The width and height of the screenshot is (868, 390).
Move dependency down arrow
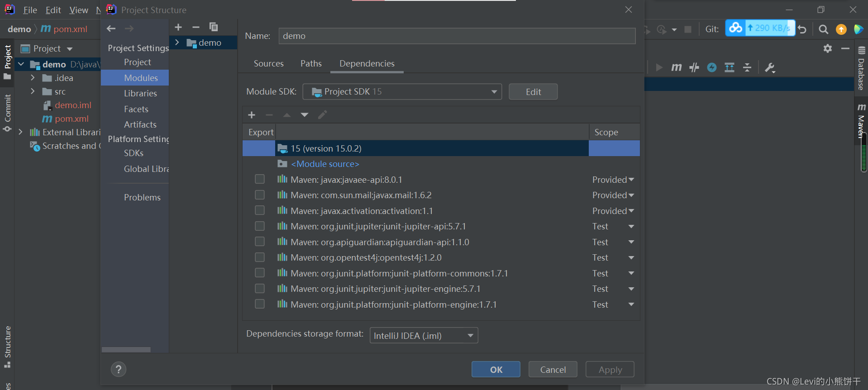click(x=305, y=115)
